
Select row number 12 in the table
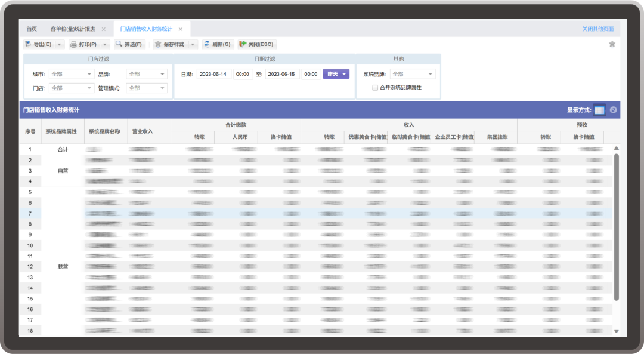(30, 266)
